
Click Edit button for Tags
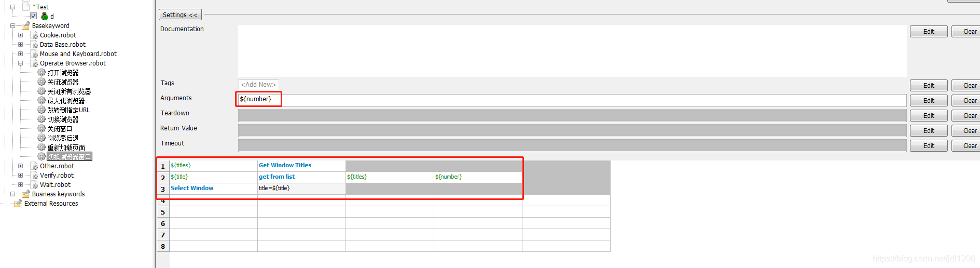[x=929, y=86]
